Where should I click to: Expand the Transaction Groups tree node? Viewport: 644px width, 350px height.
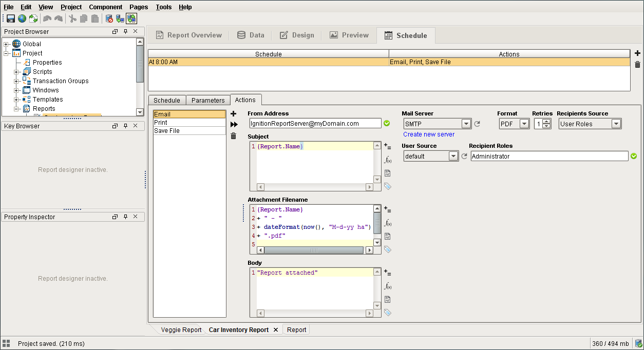point(16,81)
